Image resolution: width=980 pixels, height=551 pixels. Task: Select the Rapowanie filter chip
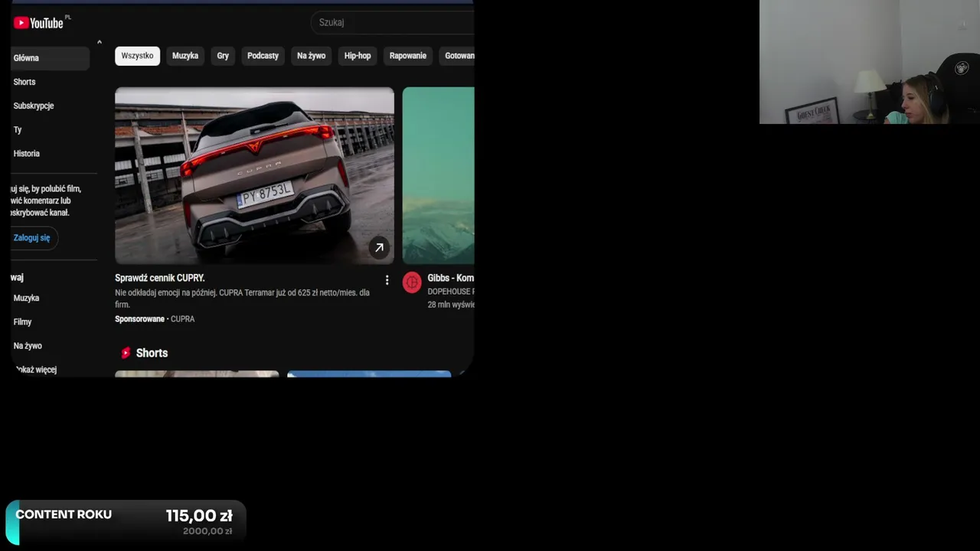click(408, 56)
